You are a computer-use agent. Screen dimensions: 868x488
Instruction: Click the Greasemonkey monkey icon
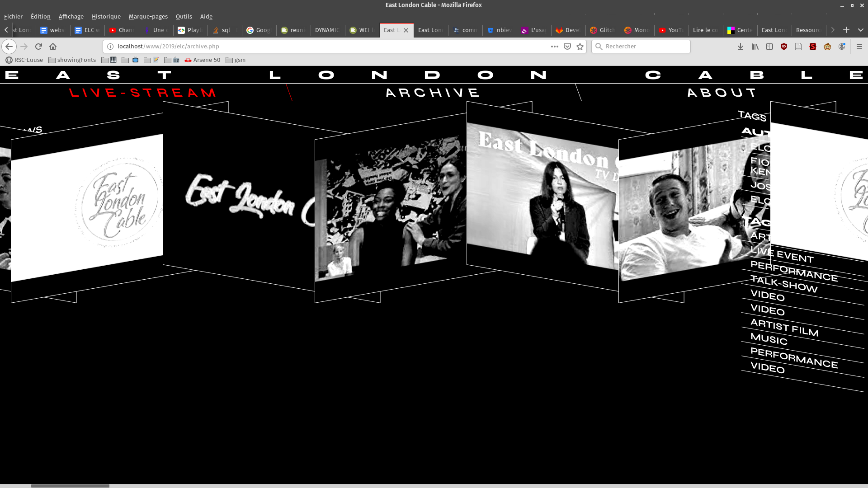click(x=827, y=47)
